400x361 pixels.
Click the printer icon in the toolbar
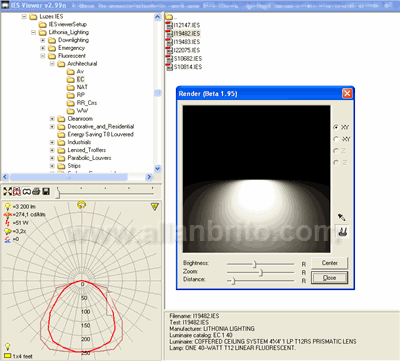[36, 191]
